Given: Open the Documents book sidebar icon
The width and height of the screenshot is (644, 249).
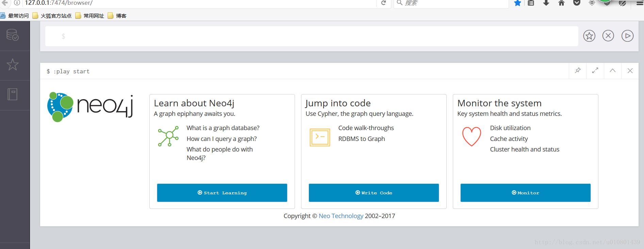Looking at the screenshot, I should click(x=13, y=94).
